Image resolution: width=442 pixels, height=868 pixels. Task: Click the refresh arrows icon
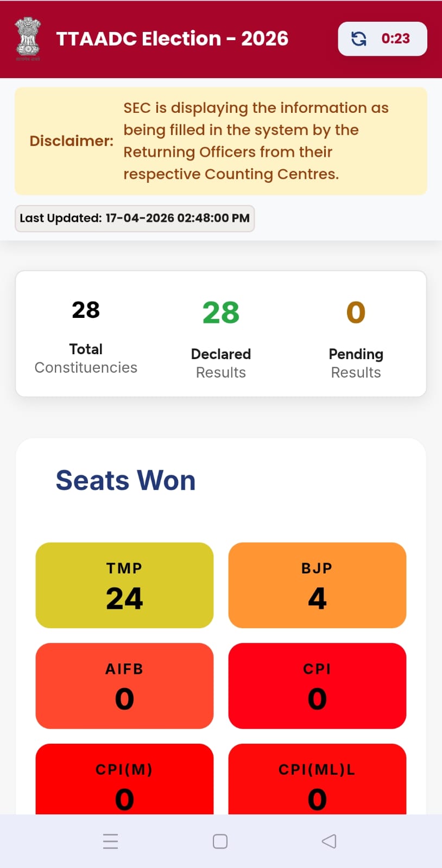[359, 39]
